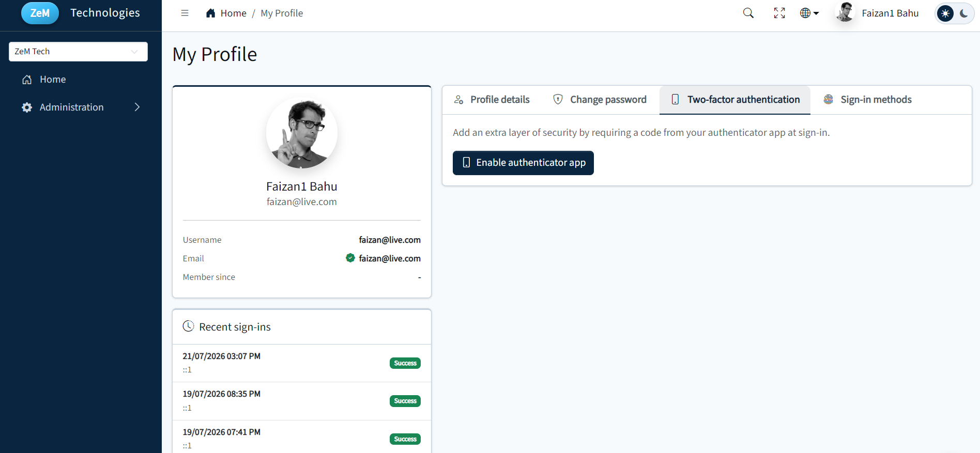Switch to Change password tab

pos(600,100)
